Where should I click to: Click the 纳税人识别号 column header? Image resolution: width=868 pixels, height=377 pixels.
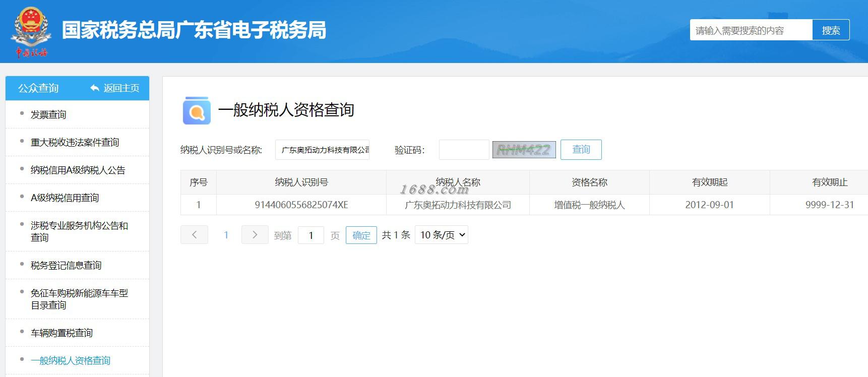coord(301,182)
